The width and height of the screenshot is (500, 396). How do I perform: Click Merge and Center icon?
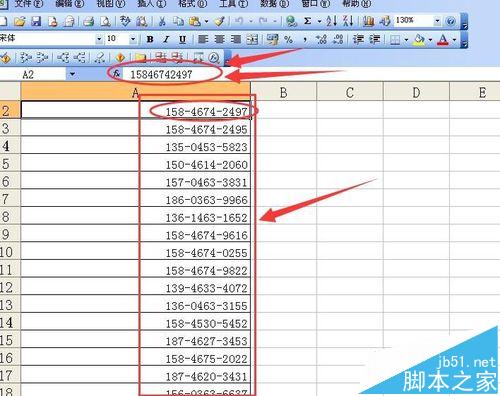[x=252, y=40]
